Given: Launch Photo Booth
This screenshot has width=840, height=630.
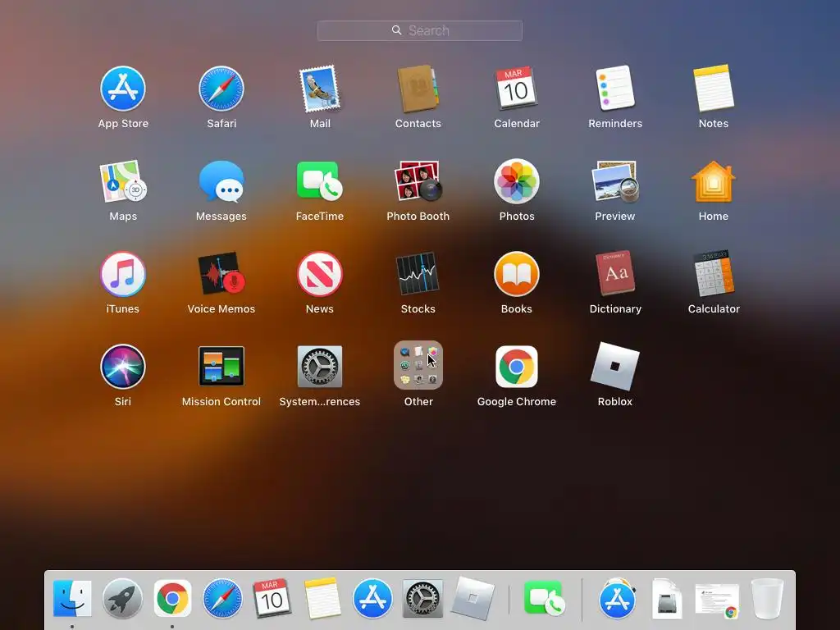Looking at the screenshot, I should coord(418,181).
